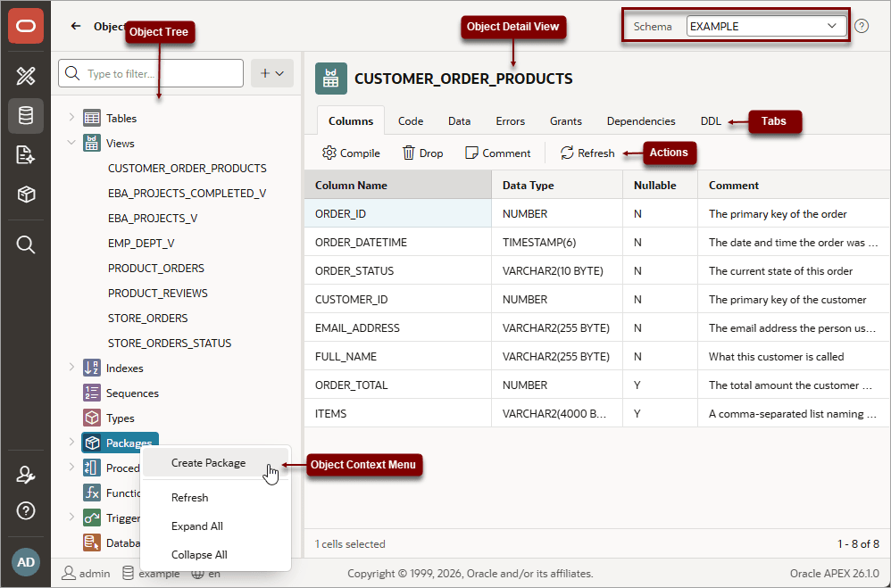Click the sidebar magnifier search icon
This screenshot has width=891, height=588.
click(26, 244)
